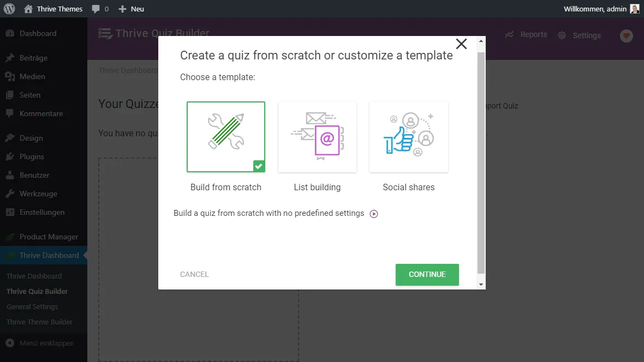This screenshot has width=644, height=362.
Task: Click the List building label
Action: [317, 187]
